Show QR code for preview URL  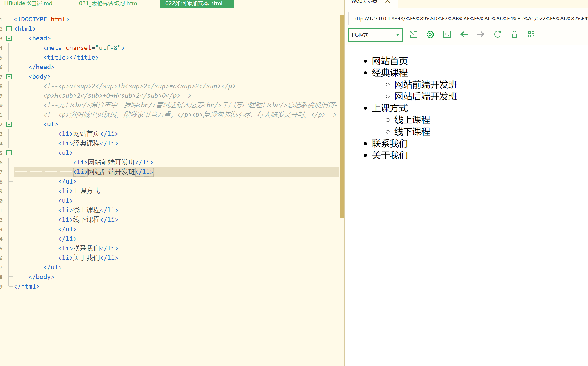click(531, 35)
